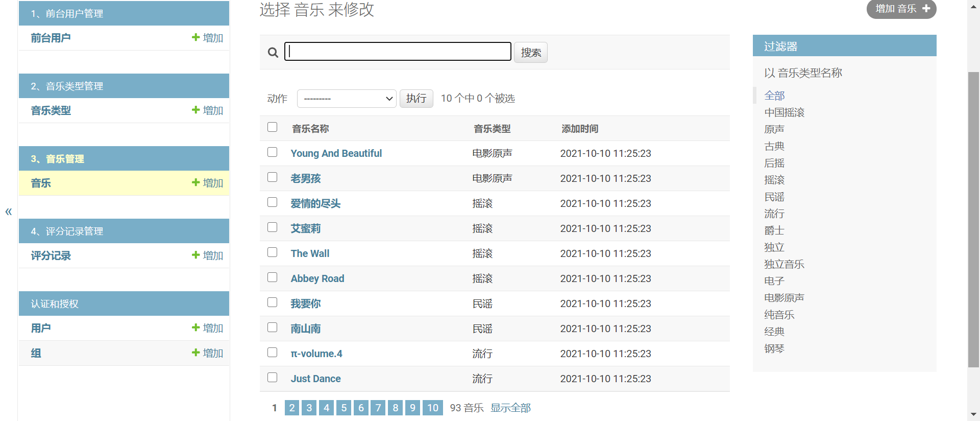Collapse sidebar with the double-chevron toggle
This screenshot has width=980, height=421.
9,212
